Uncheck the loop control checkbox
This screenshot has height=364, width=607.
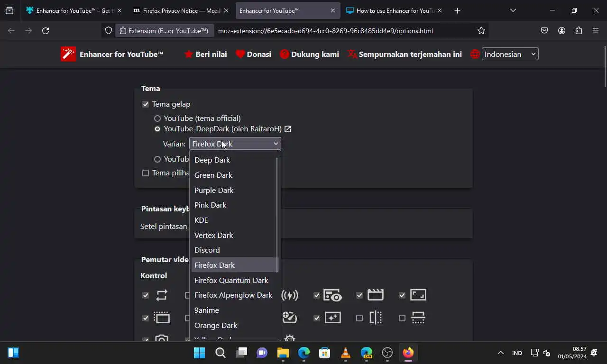tap(146, 295)
